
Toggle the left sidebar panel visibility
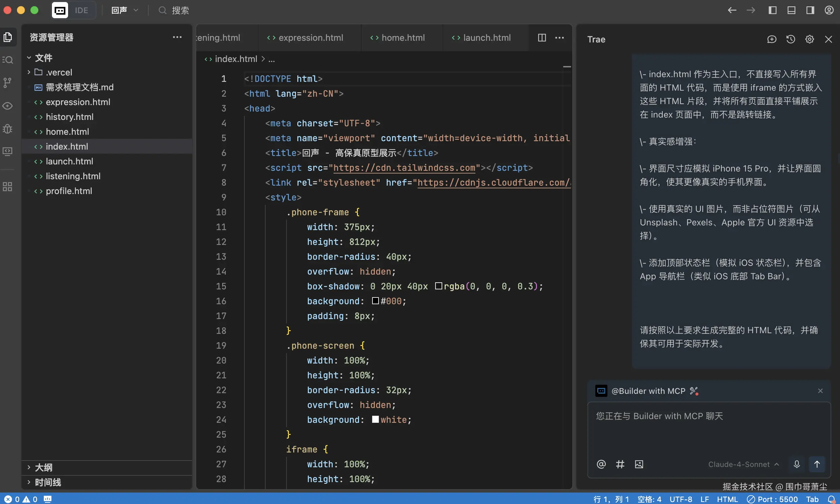[x=772, y=10]
